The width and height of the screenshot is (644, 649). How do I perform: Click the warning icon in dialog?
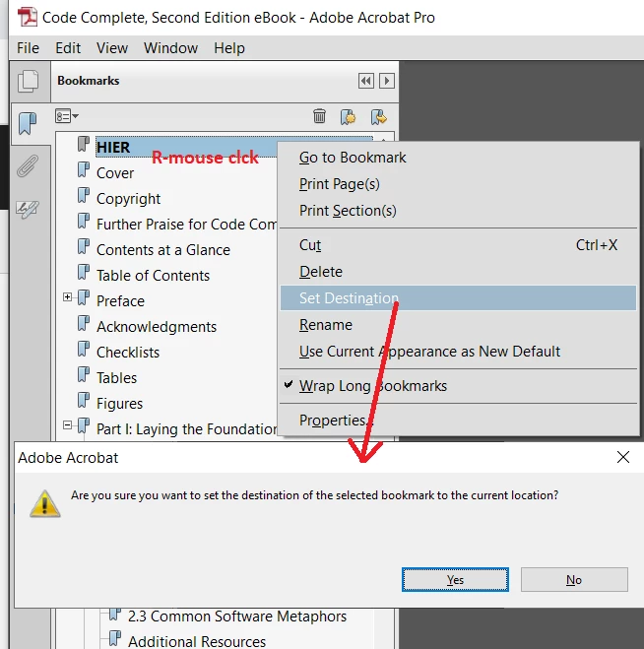pyautogui.click(x=45, y=503)
